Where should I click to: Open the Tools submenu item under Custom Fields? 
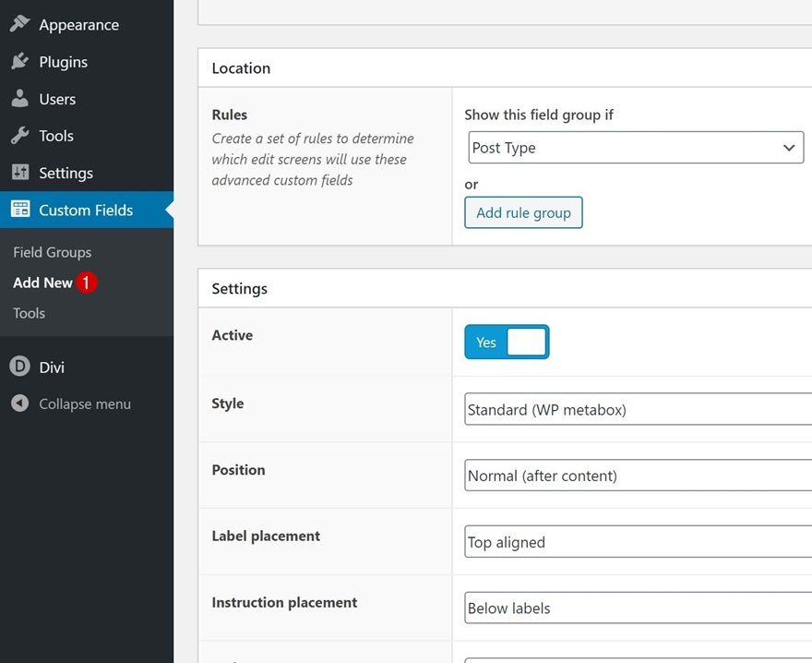coord(29,313)
